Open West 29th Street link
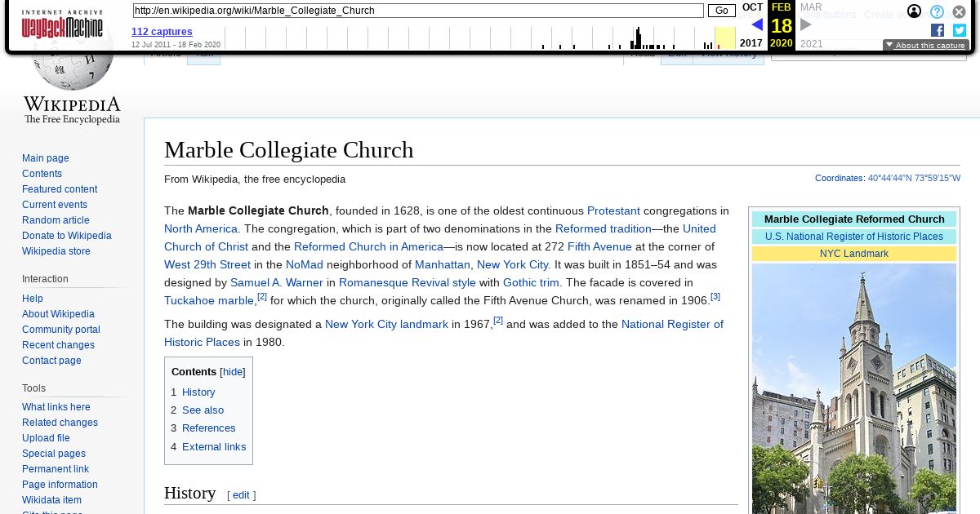Image resolution: width=980 pixels, height=514 pixels. tap(207, 264)
